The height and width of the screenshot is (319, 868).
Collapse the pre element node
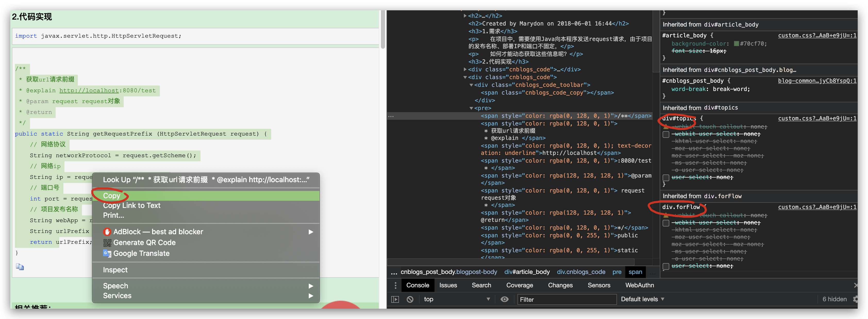click(x=471, y=108)
